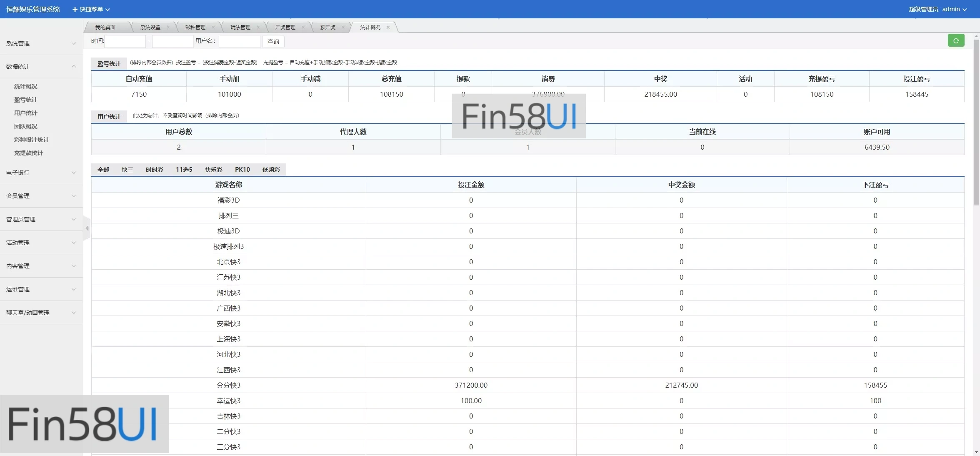Screen dimensions: 980x456
Task: Close the 统计概况 tab
Action: [x=388, y=27]
